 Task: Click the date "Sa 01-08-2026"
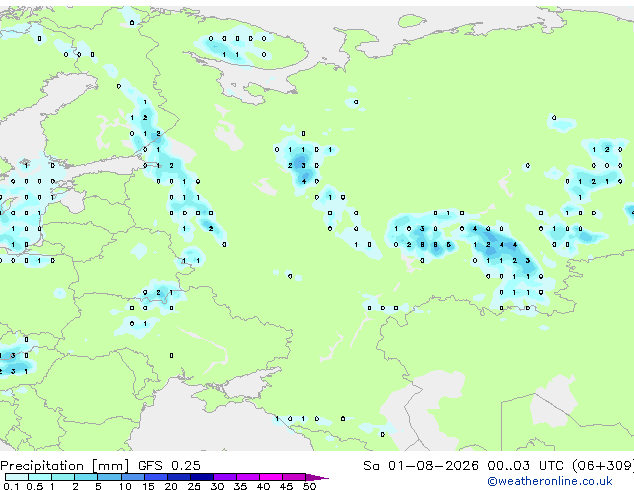click(x=421, y=466)
